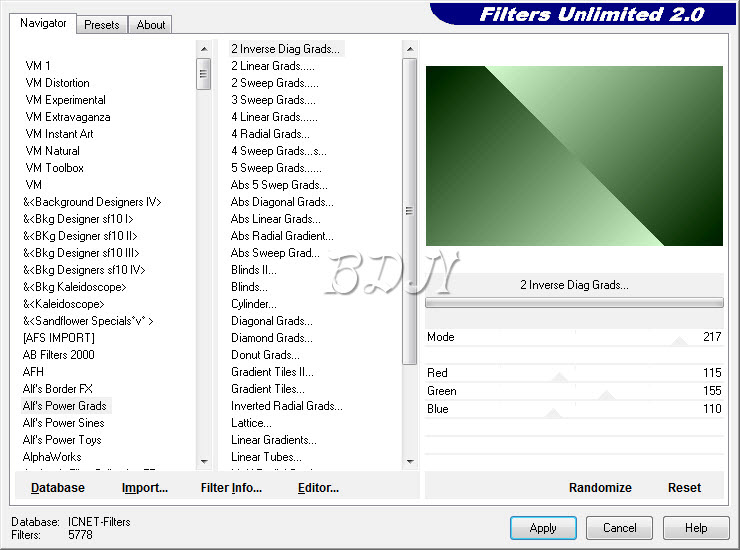Reset filter parameters
Screen dimensions: 740x550
click(684, 487)
